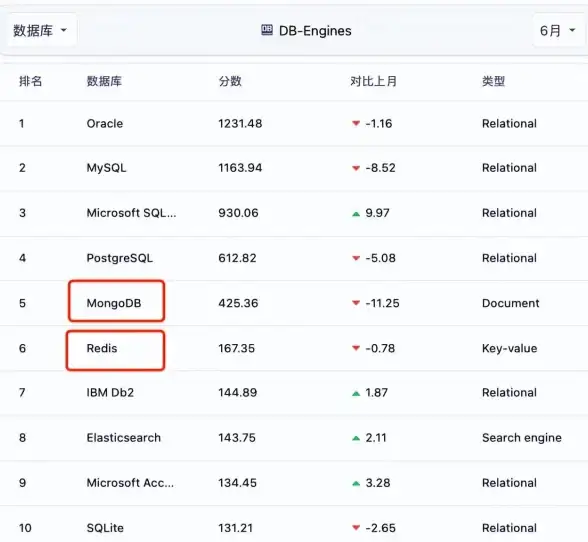Click the red down arrow beside -8.52
This screenshot has height=542, width=588.
coord(356,168)
